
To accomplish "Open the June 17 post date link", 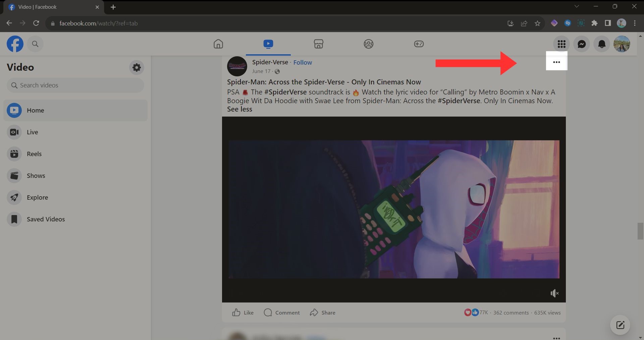I will point(261,71).
